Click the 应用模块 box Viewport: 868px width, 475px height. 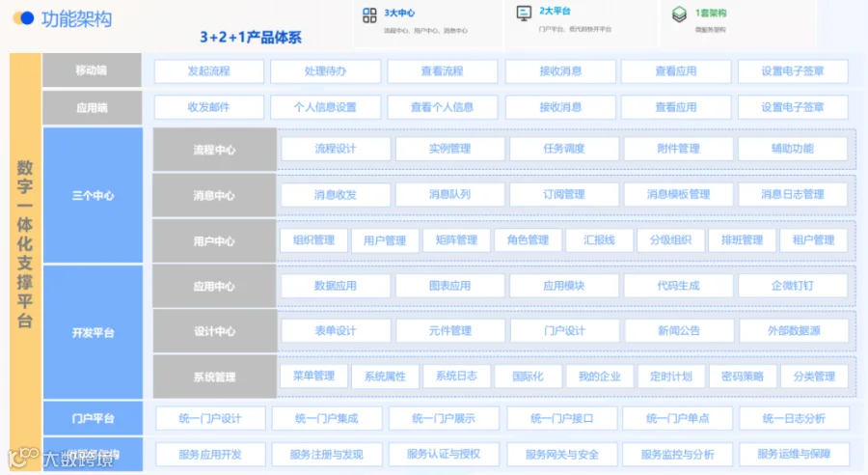click(x=564, y=286)
